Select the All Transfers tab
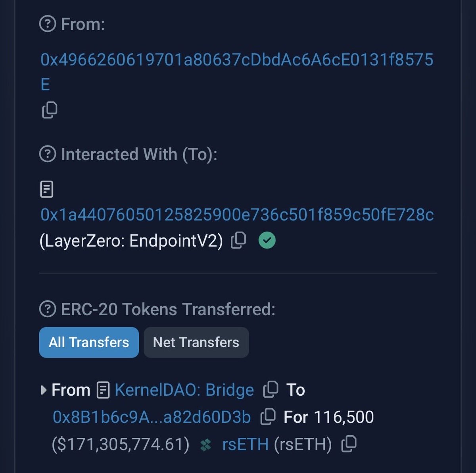Viewport: 476px width, 473px height. tap(89, 342)
